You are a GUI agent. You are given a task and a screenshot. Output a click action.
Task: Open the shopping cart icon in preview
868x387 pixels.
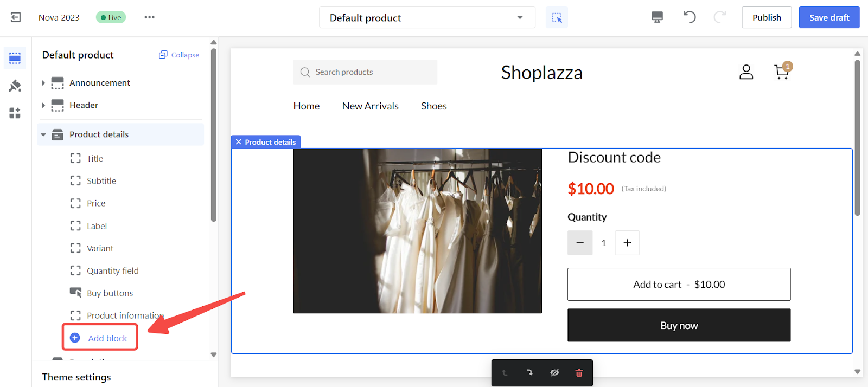click(782, 71)
